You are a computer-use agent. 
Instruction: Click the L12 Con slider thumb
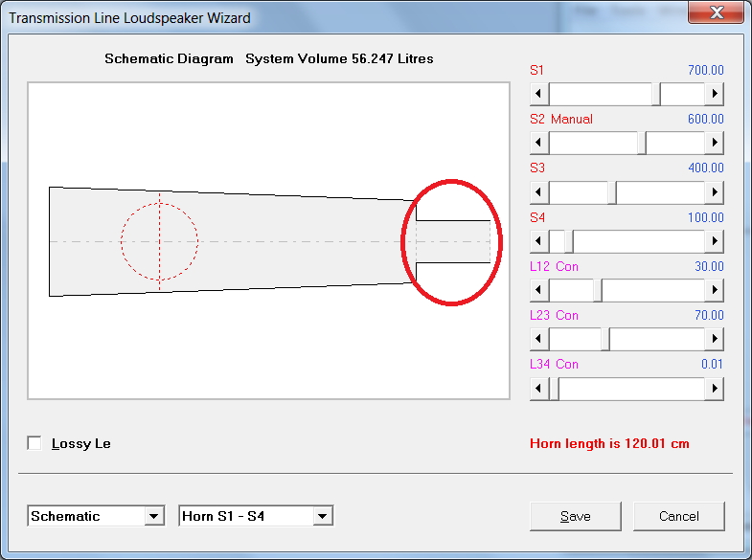pyautogui.click(x=598, y=290)
